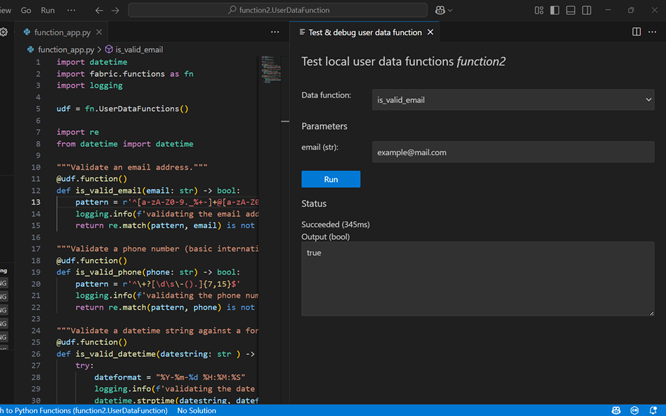Click the is_valid_phone function definition
The image size is (666, 416).
[148, 272]
